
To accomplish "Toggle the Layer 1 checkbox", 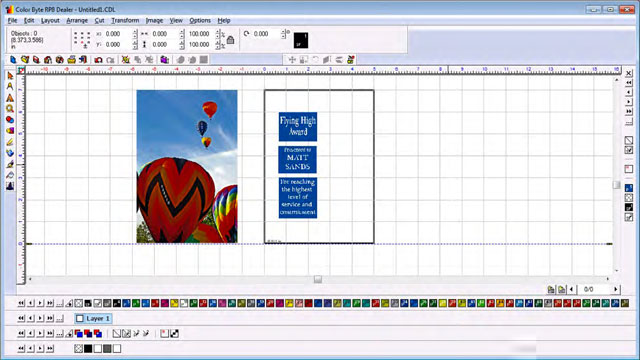I will click(x=80, y=318).
